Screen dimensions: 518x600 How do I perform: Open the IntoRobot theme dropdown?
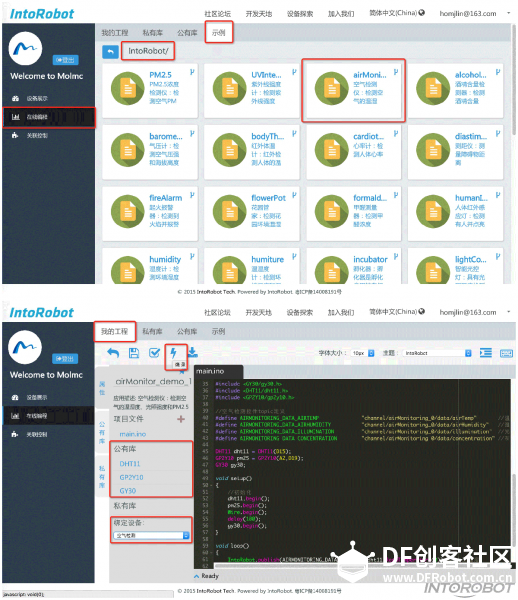[438, 353]
